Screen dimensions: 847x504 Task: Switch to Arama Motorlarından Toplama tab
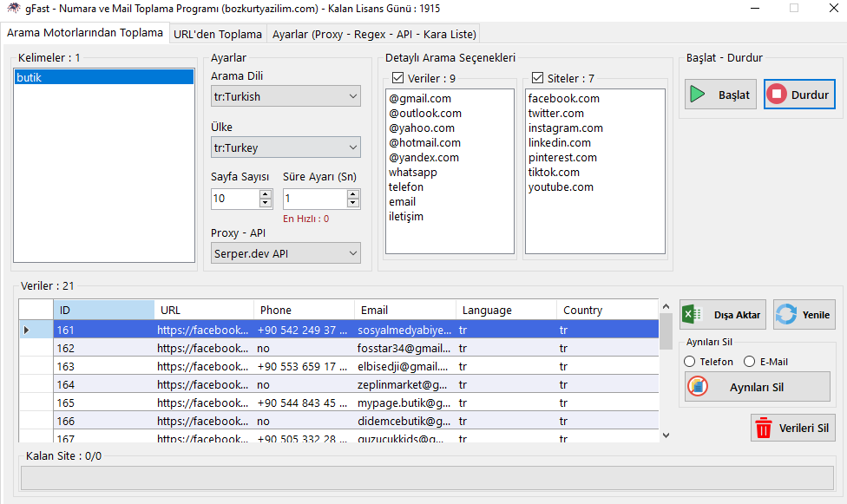pos(85,33)
